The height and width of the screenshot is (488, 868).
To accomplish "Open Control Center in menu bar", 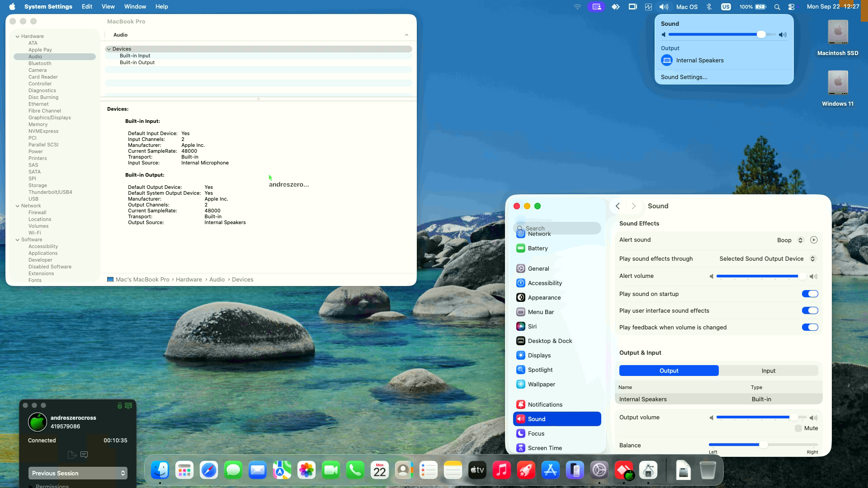I will tap(792, 7).
